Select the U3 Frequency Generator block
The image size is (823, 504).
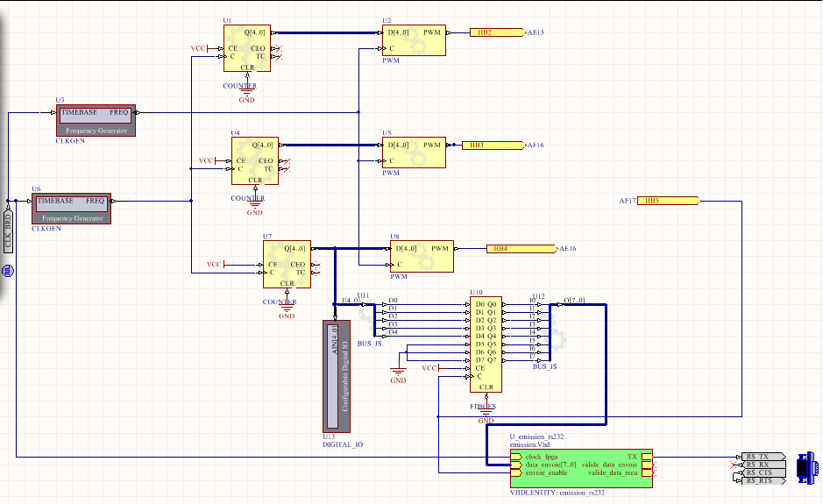(96, 121)
